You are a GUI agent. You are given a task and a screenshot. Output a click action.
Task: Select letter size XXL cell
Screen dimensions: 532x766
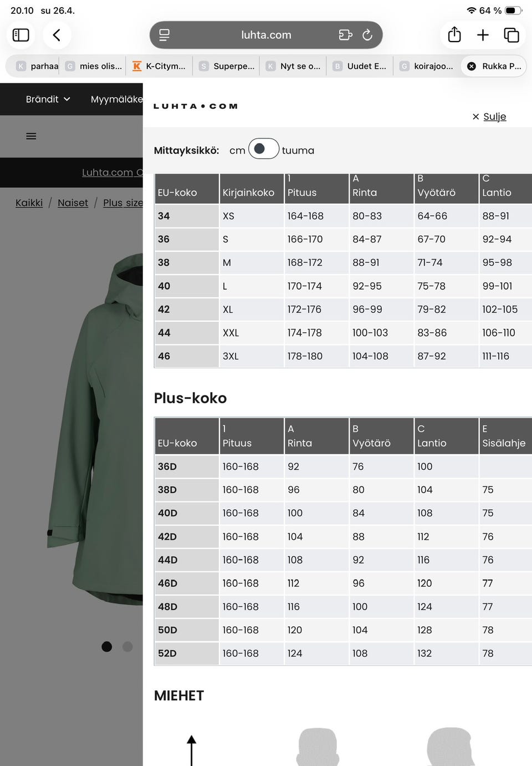point(252,333)
